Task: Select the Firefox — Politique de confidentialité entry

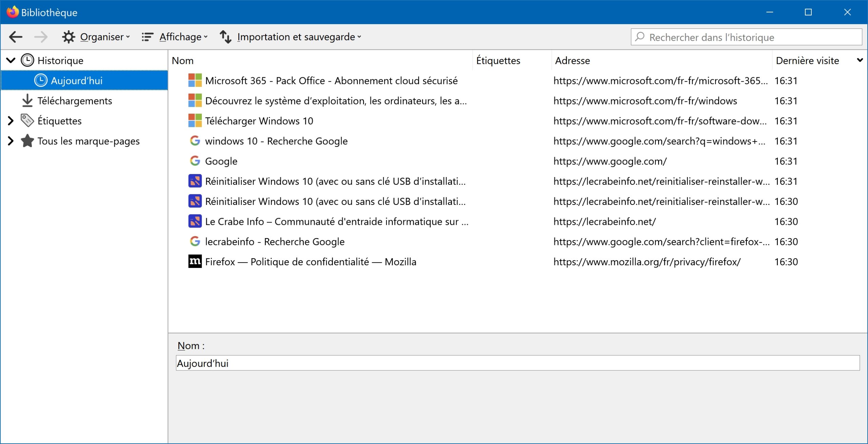Action: click(x=311, y=262)
